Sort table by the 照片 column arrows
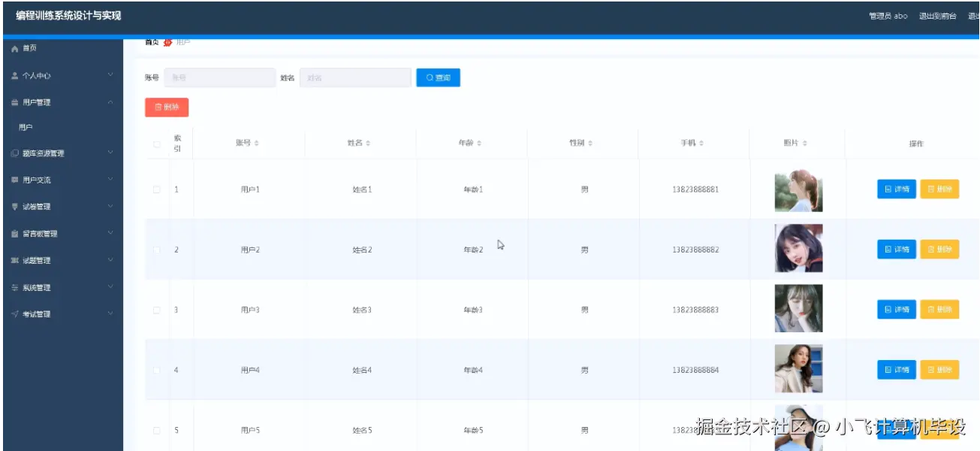This screenshot has width=980, height=451. coord(805,143)
